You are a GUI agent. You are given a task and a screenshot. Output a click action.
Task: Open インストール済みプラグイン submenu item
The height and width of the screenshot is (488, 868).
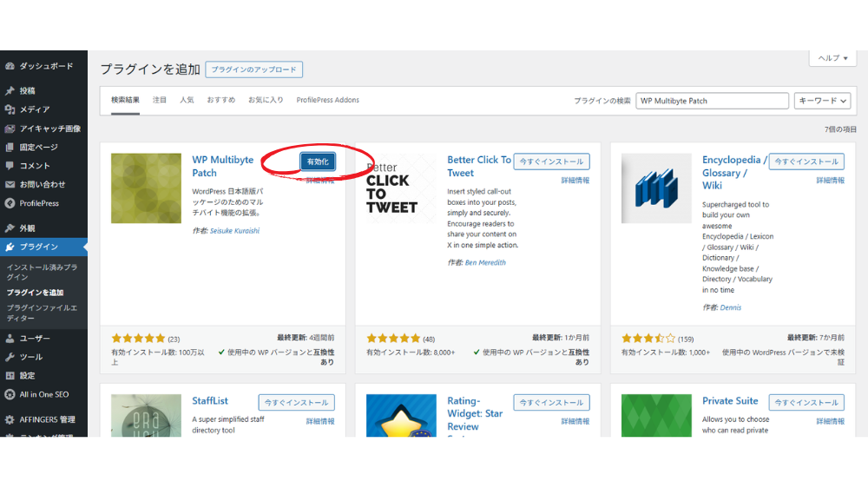(x=42, y=272)
